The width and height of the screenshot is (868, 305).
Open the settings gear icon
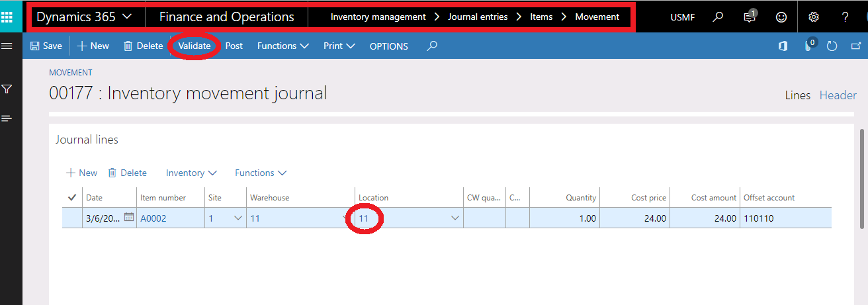[x=814, y=17]
